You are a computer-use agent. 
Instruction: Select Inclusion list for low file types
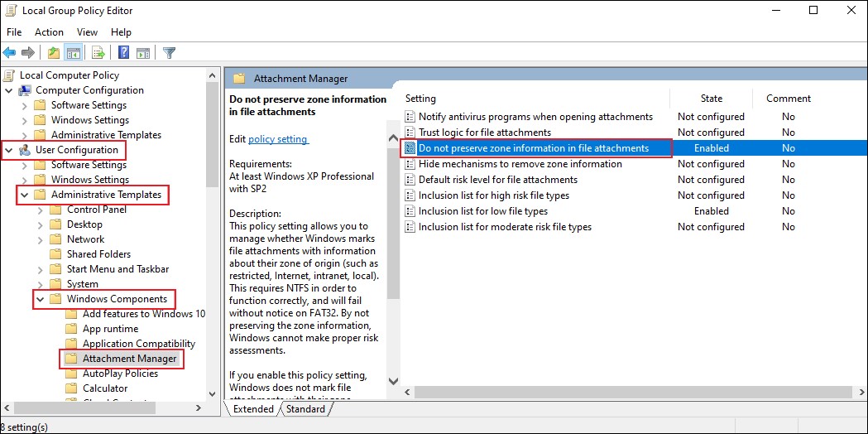point(483,211)
